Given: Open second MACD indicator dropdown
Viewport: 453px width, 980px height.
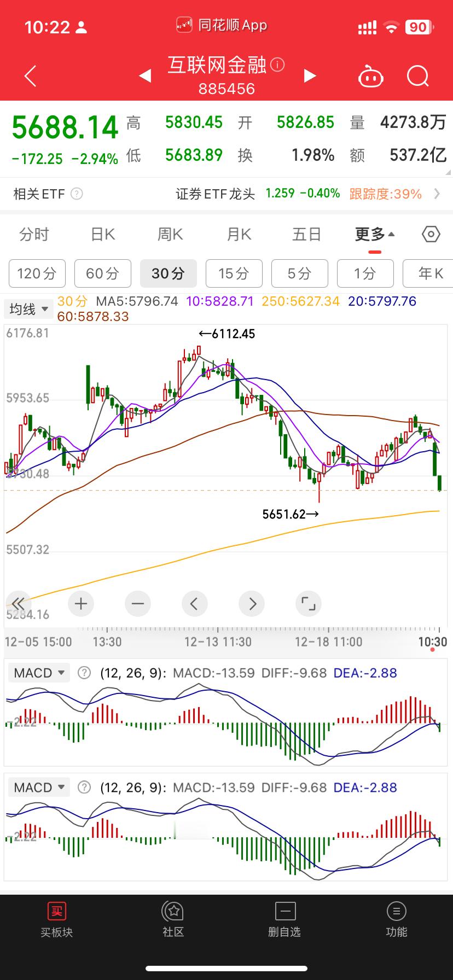Looking at the screenshot, I should point(39,787).
